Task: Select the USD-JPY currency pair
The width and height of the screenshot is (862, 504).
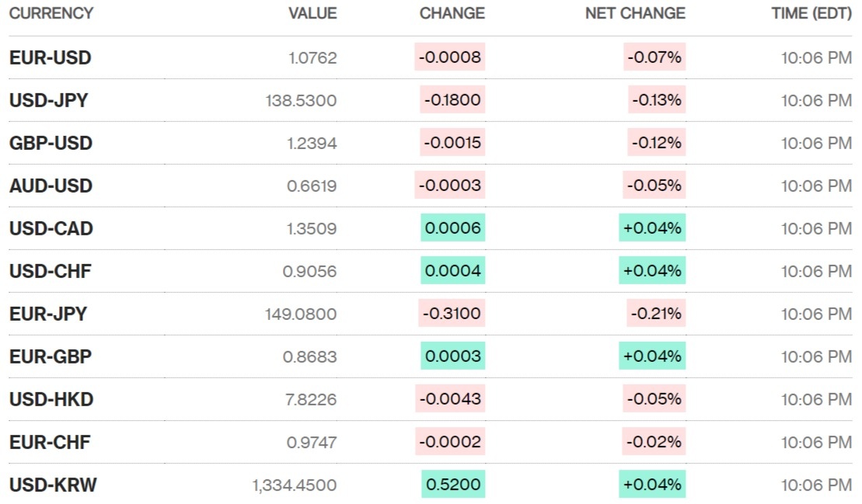Action: (x=49, y=100)
